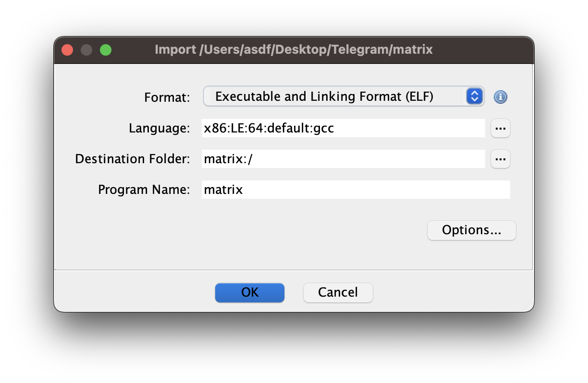Focus the Destination Folder field
Viewport: 588px width, 383px height.
343,159
